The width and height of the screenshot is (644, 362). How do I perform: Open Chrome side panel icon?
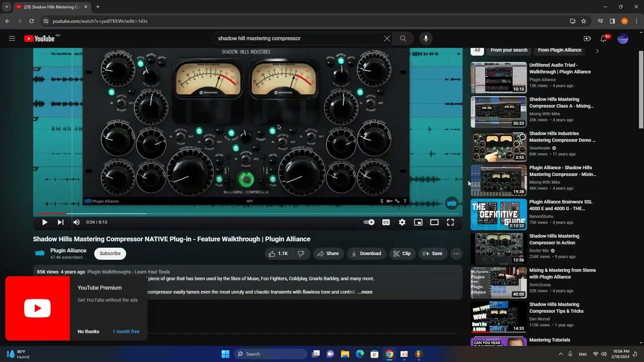[612, 21]
